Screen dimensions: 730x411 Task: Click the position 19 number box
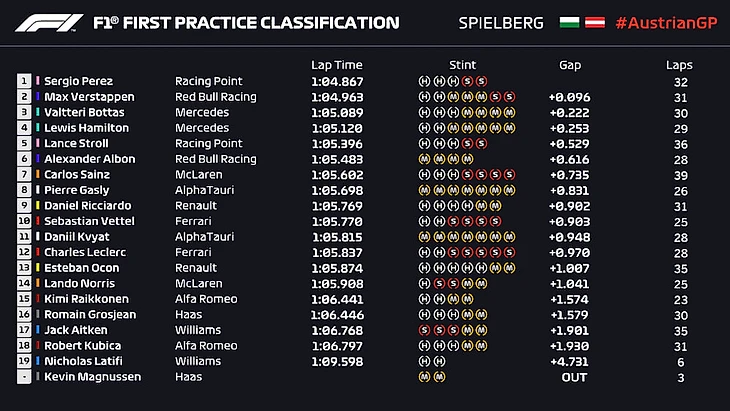24,361
